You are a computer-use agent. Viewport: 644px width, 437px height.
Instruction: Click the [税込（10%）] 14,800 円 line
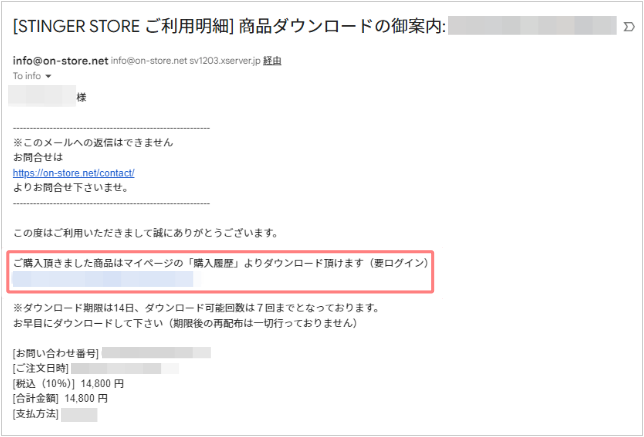pyautogui.click(x=68, y=384)
